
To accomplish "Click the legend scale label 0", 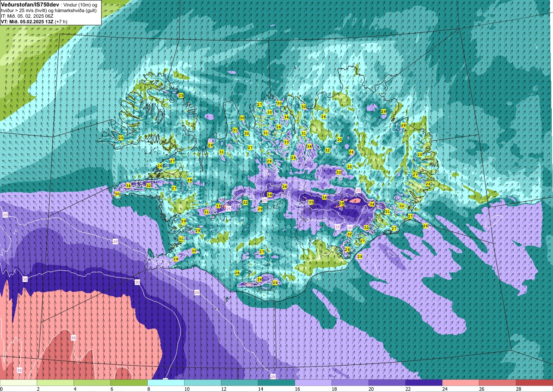I will [x=1, y=389].
